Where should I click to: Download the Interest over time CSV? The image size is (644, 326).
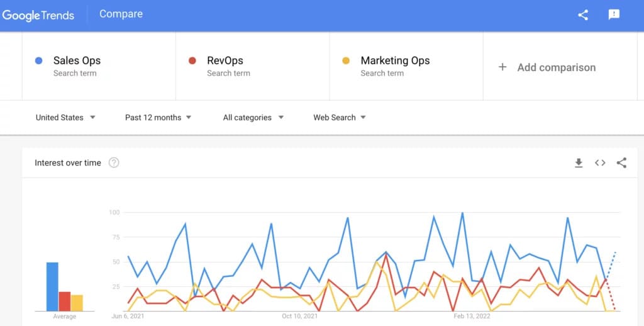click(579, 163)
